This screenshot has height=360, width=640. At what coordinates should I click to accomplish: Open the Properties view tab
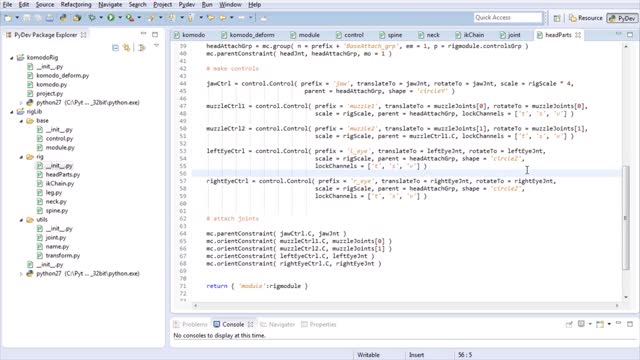(319, 324)
